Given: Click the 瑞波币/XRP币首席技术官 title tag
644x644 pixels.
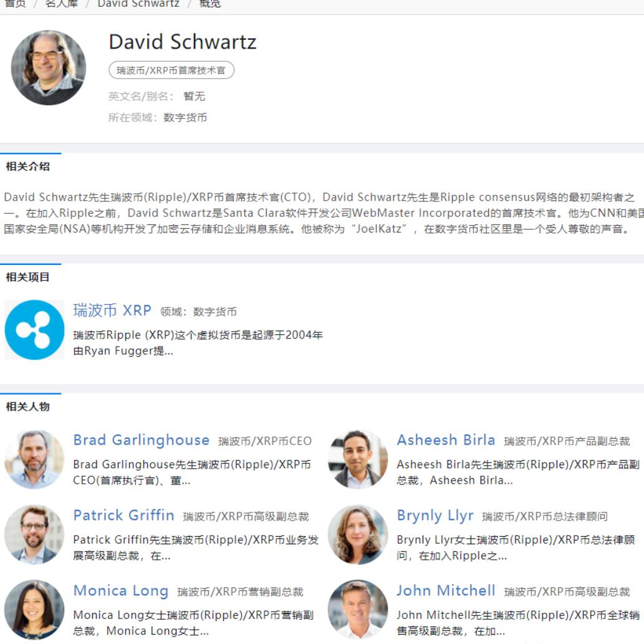Looking at the screenshot, I should tap(171, 70).
